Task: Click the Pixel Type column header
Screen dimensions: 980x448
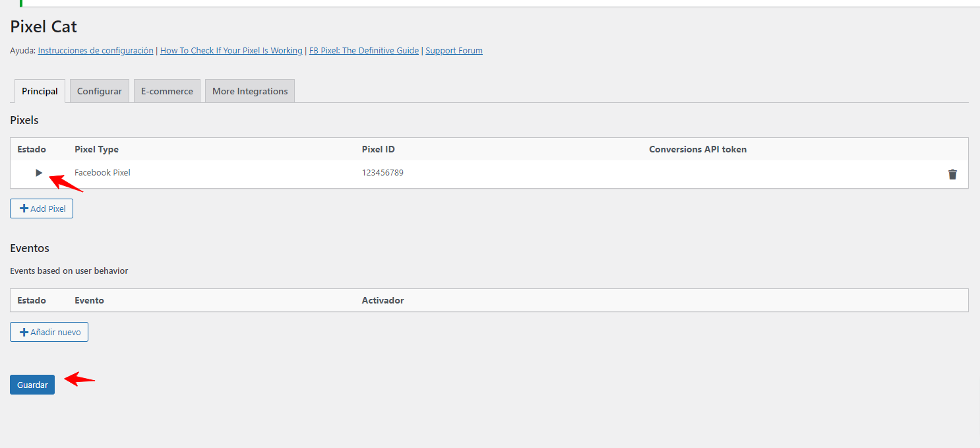Action: point(96,149)
